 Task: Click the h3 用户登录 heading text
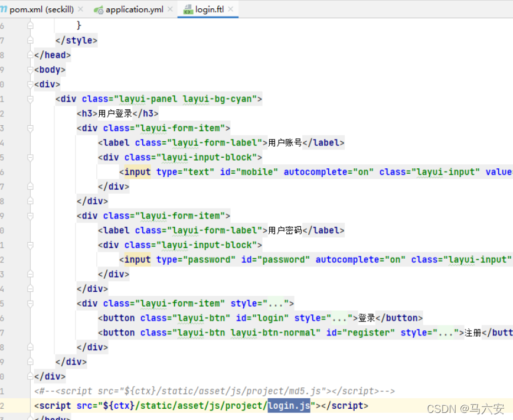(x=115, y=113)
